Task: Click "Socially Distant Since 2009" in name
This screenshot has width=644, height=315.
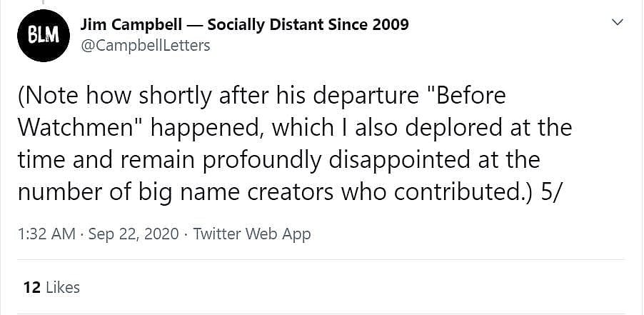Action: pyautogui.click(x=308, y=24)
